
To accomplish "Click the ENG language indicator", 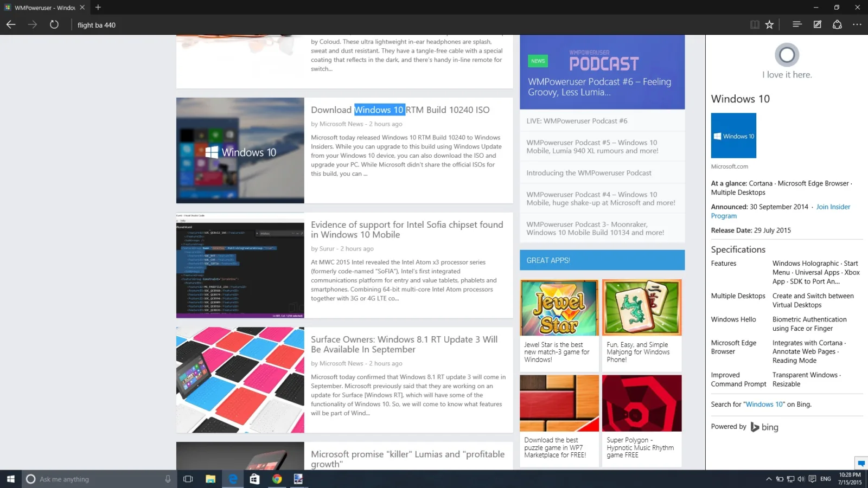I will 826,479.
